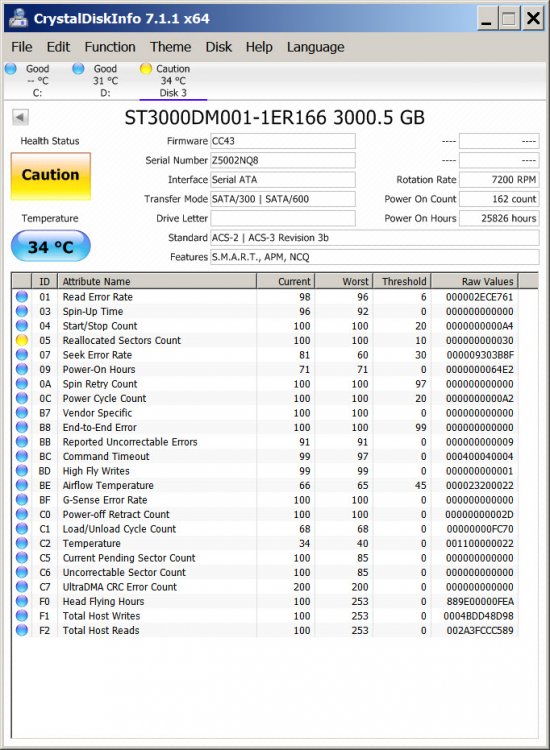Click the status orb beside Seek Error Rate
The width and height of the screenshot is (550, 750).
[22, 355]
